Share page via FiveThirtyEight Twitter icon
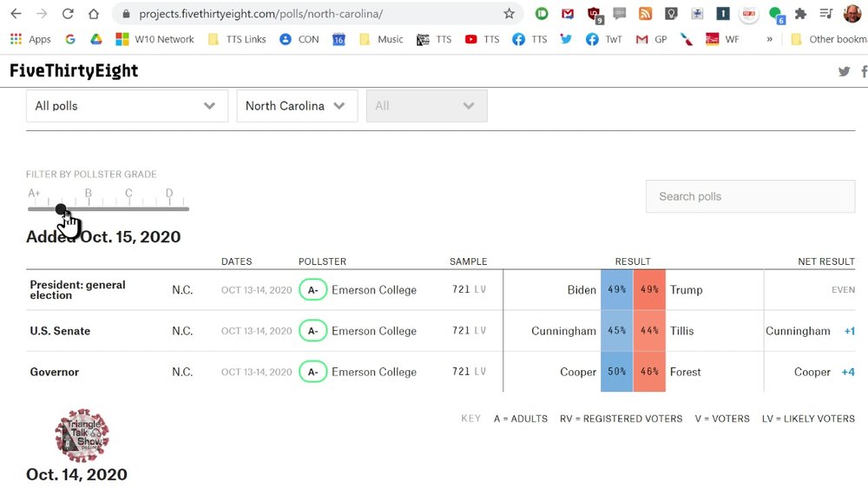The width and height of the screenshot is (868, 489). (844, 71)
